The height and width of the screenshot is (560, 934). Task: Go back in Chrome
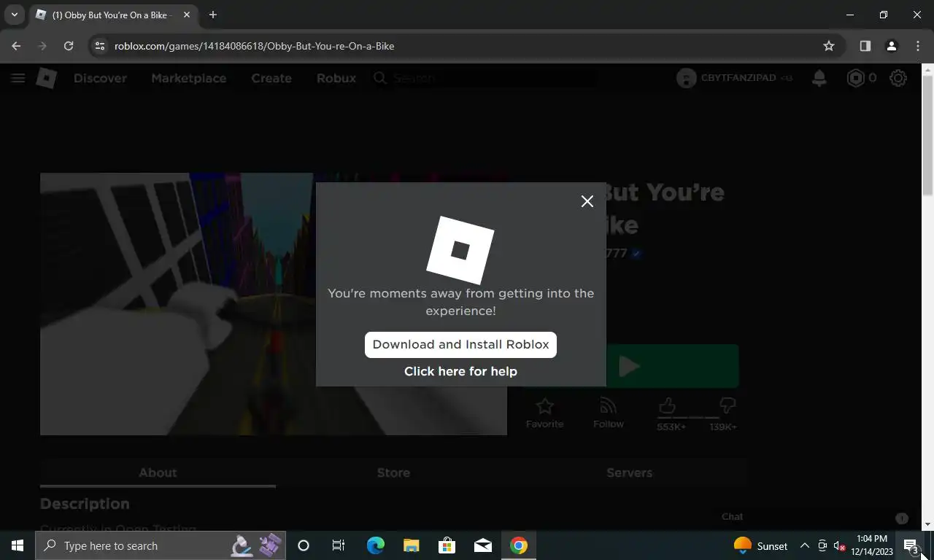pyautogui.click(x=16, y=46)
